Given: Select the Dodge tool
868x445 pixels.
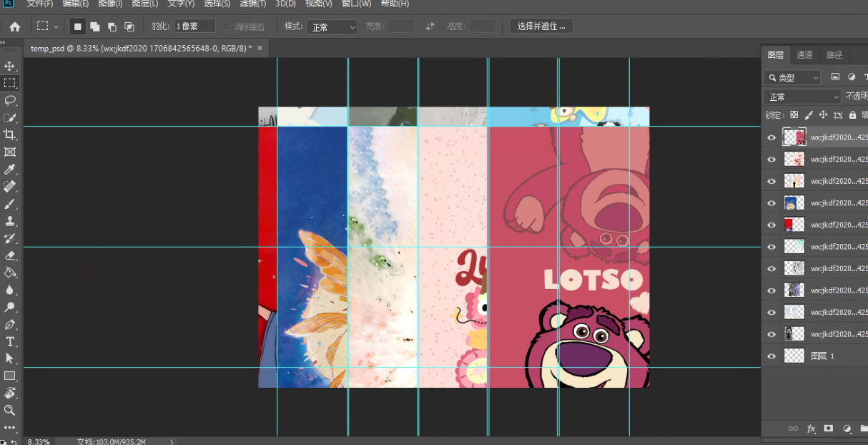Looking at the screenshot, I should coord(10,307).
